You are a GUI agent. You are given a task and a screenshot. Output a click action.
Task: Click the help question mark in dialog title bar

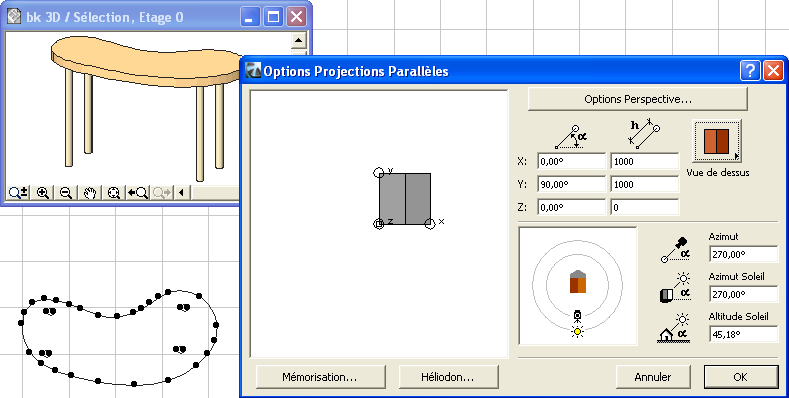pos(750,71)
